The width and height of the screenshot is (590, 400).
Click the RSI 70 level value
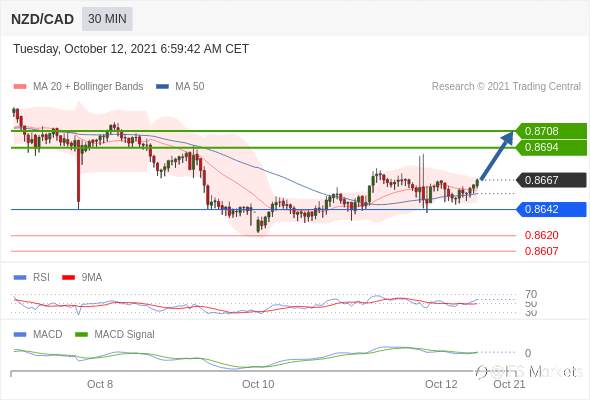click(x=531, y=294)
